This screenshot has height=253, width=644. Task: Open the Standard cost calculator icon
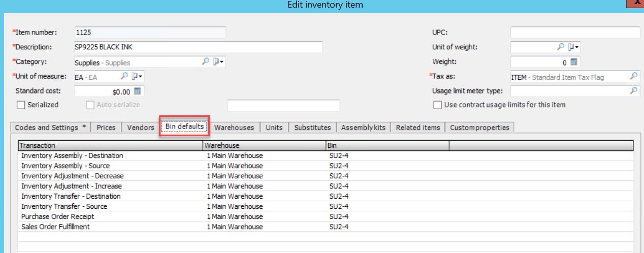click(x=138, y=91)
